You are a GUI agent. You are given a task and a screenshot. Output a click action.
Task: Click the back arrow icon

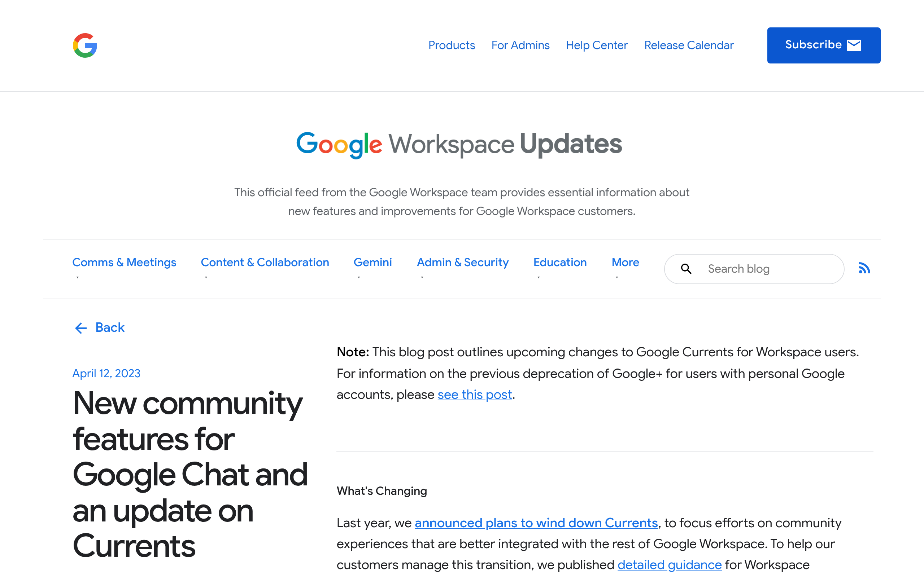[80, 328]
